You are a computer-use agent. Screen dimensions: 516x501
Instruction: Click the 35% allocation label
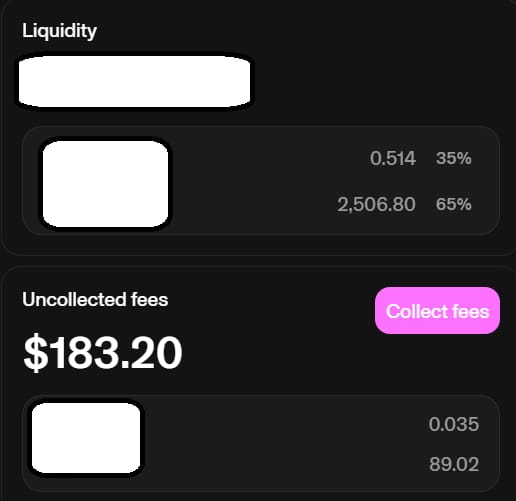(x=454, y=158)
